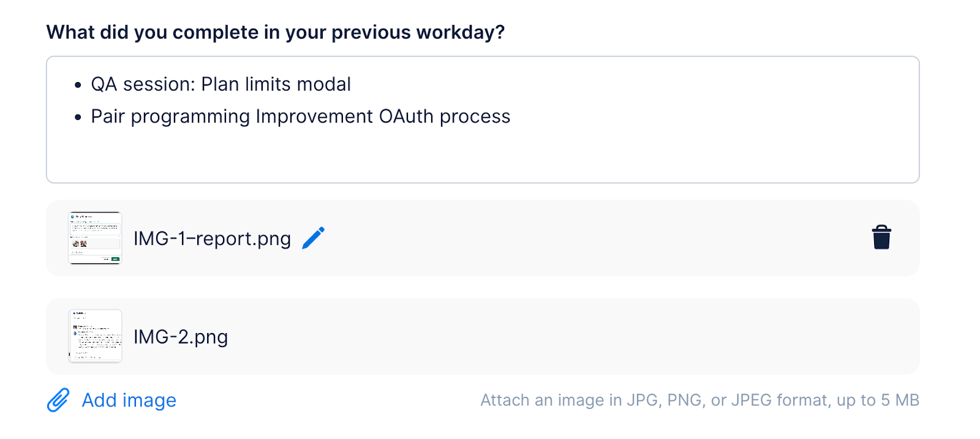The height and width of the screenshot is (439, 980).
Task: Select the IMG-1-report.png file name
Action: [212, 238]
